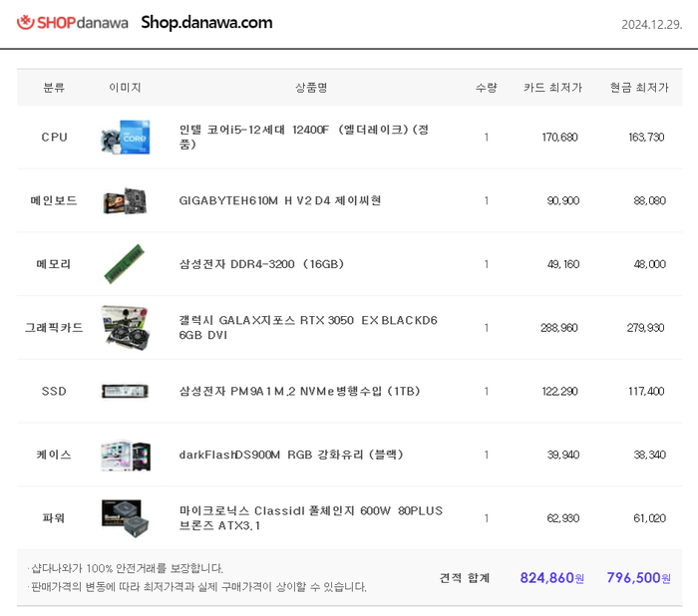The width and height of the screenshot is (698, 616).
Task: Click the quantity 1 in 파워 row
Action: tap(487, 518)
